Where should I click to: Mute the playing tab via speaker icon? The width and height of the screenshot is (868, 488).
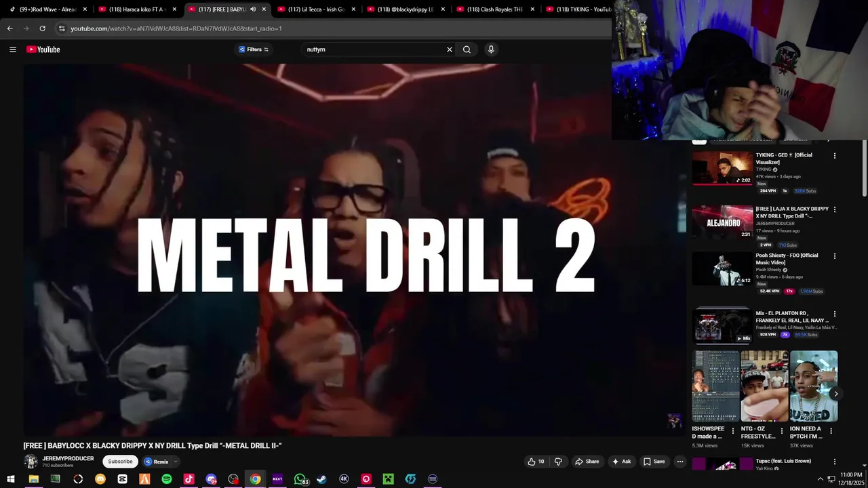tap(253, 9)
